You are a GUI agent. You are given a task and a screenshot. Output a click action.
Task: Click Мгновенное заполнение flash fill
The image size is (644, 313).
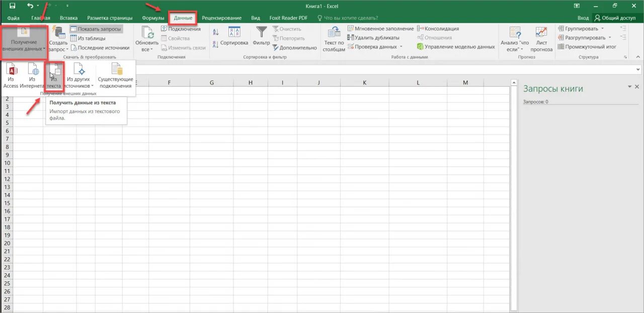coord(381,29)
